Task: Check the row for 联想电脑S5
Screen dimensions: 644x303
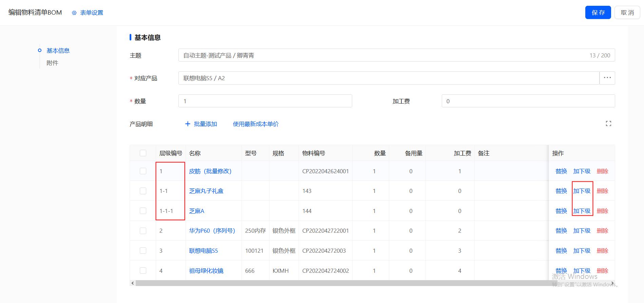Action: (x=143, y=250)
